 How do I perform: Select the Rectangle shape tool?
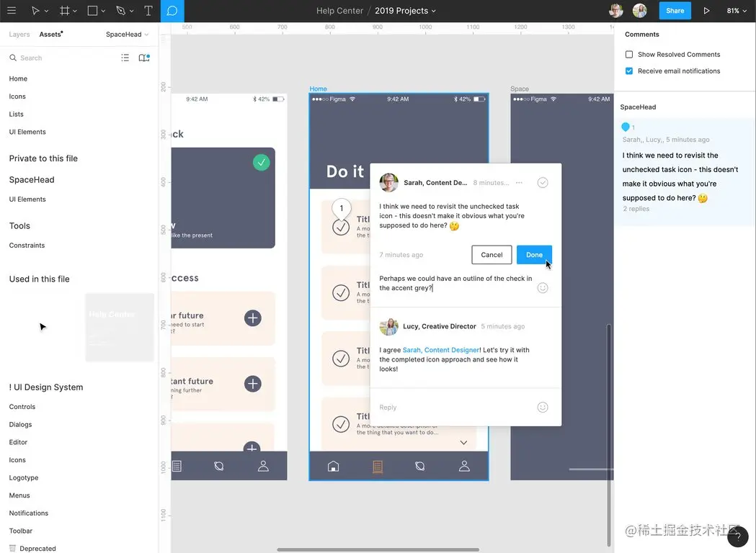pos(92,11)
